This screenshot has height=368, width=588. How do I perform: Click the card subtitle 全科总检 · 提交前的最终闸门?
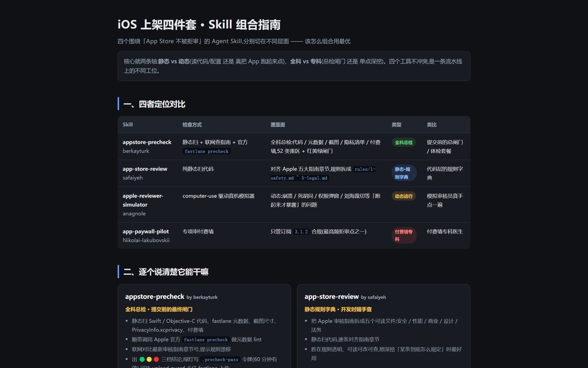[x=159, y=309]
